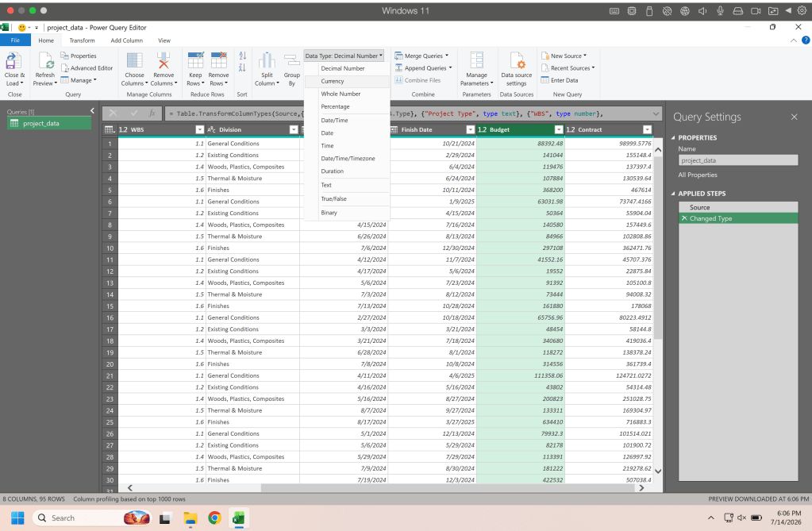Choose Date/Time from the data type list
This screenshot has width=812, height=531.
coord(347,120)
